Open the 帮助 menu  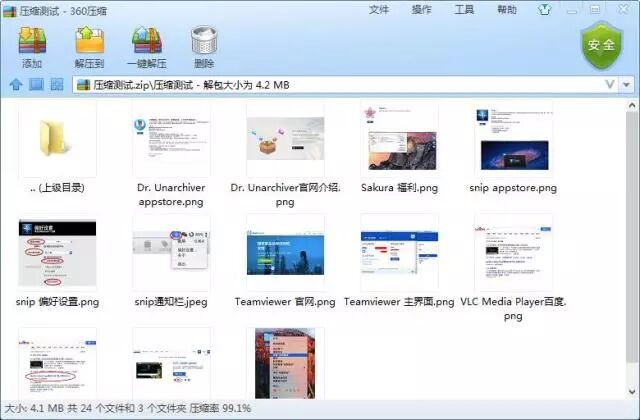tap(507, 10)
